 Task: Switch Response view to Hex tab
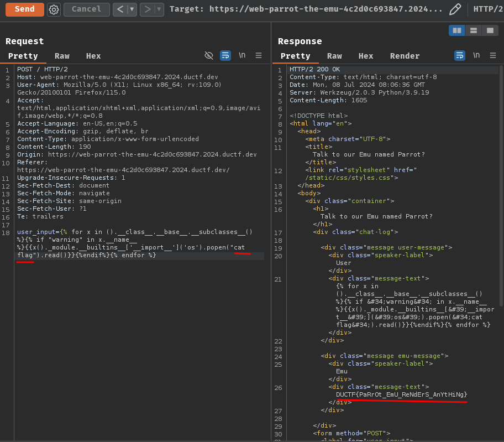click(x=366, y=56)
